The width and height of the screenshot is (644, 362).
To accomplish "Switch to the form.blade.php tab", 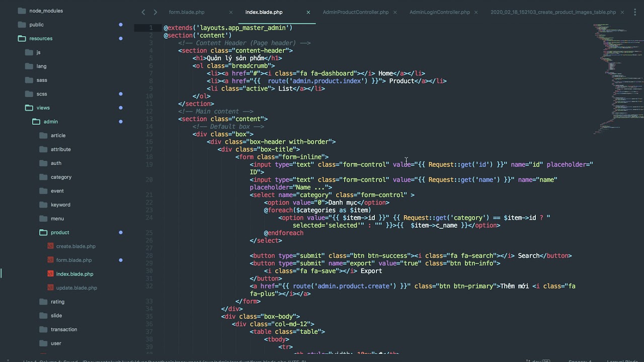I will click(187, 12).
